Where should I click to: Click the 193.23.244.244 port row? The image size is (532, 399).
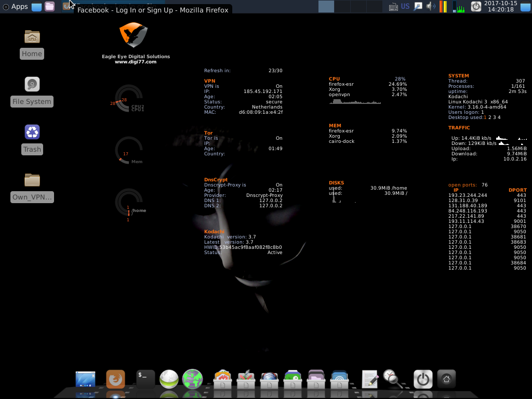pos(487,195)
